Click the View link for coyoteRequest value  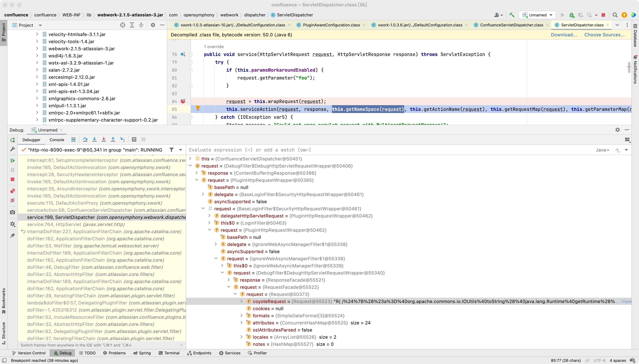626,301
